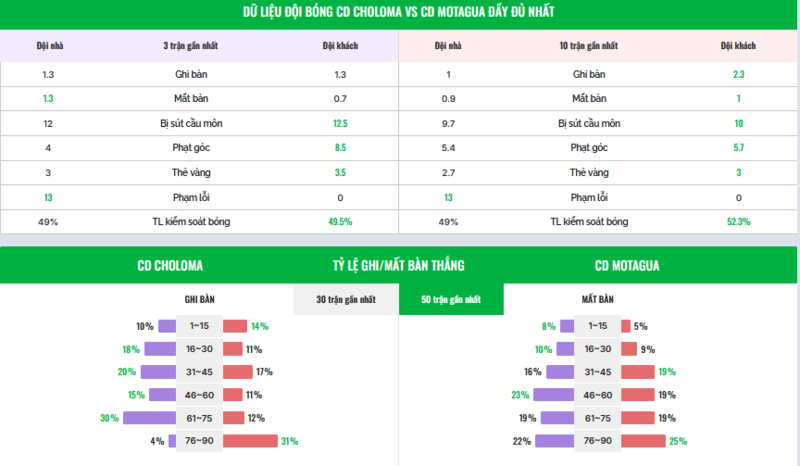The height and width of the screenshot is (466, 800).
Task: Click the CD CHOLOMA team heading
Action: [x=170, y=266]
